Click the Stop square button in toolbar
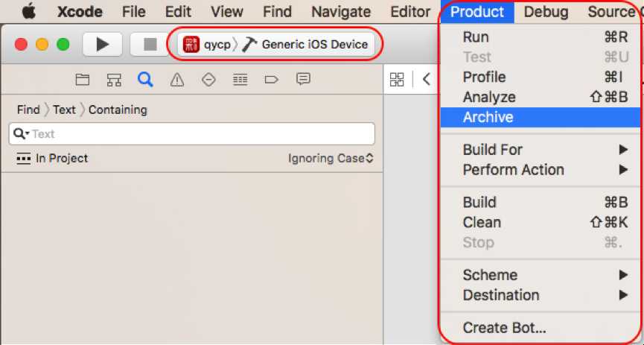Screen dimensions: 644x345 pyautogui.click(x=150, y=44)
